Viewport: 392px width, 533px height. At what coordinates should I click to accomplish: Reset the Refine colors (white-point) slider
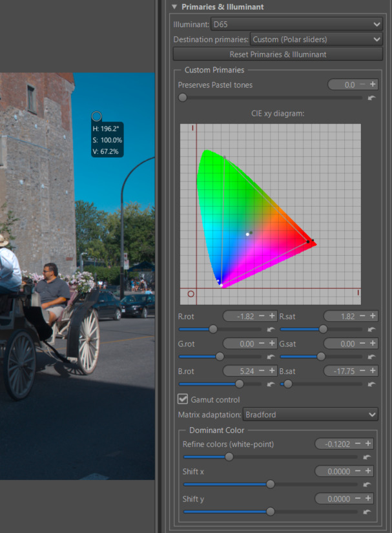coord(367,457)
